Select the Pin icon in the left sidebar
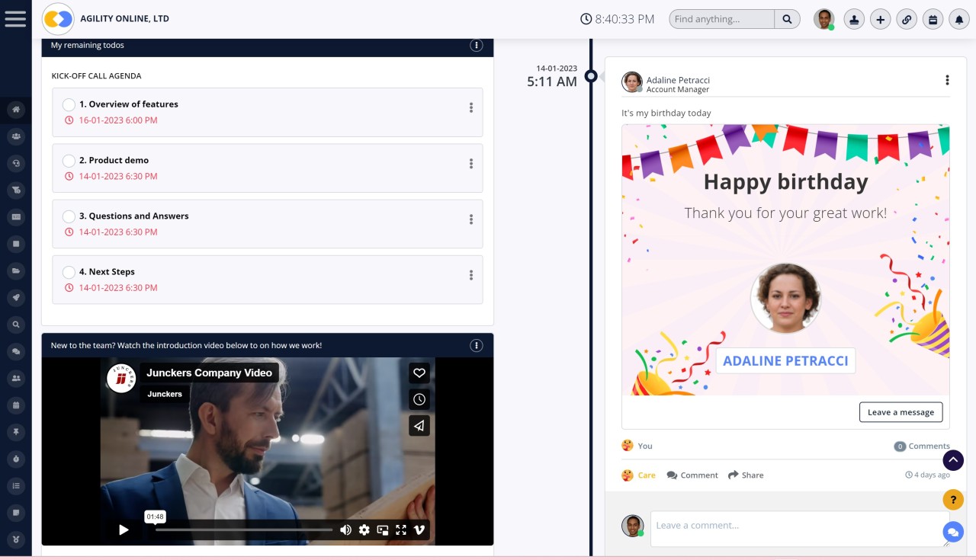 coord(16,431)
